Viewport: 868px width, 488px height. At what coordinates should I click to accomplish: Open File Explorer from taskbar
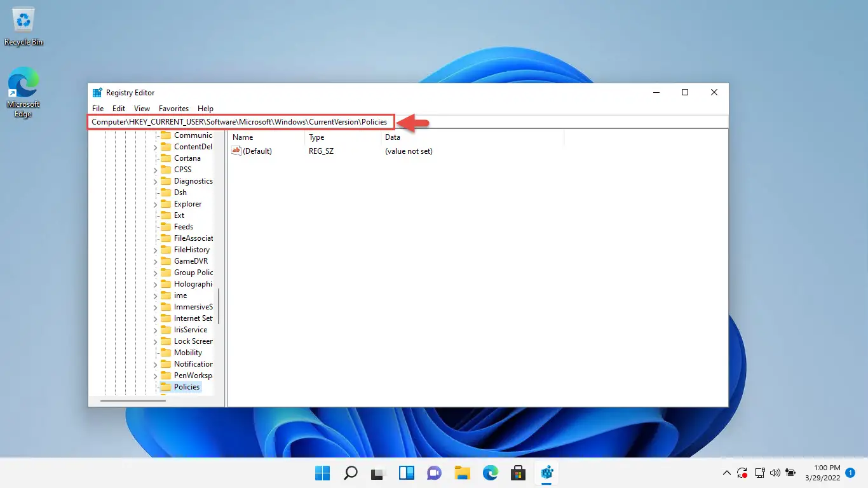[x=463, y=473]
